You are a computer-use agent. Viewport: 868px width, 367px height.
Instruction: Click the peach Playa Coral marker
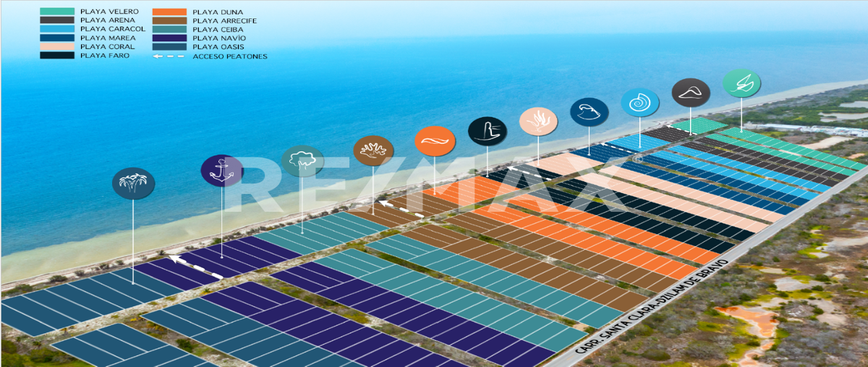point(538,121)
